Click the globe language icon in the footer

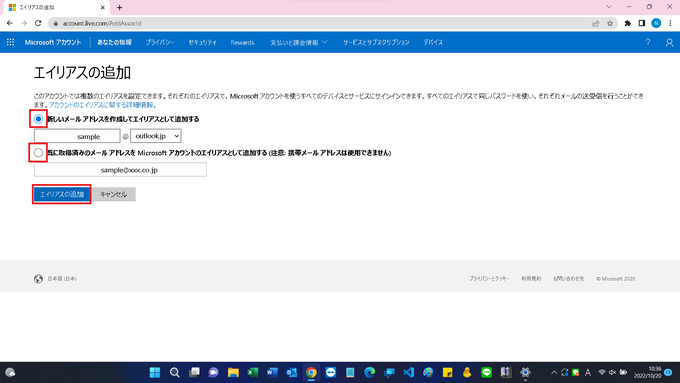coord(38,278)
